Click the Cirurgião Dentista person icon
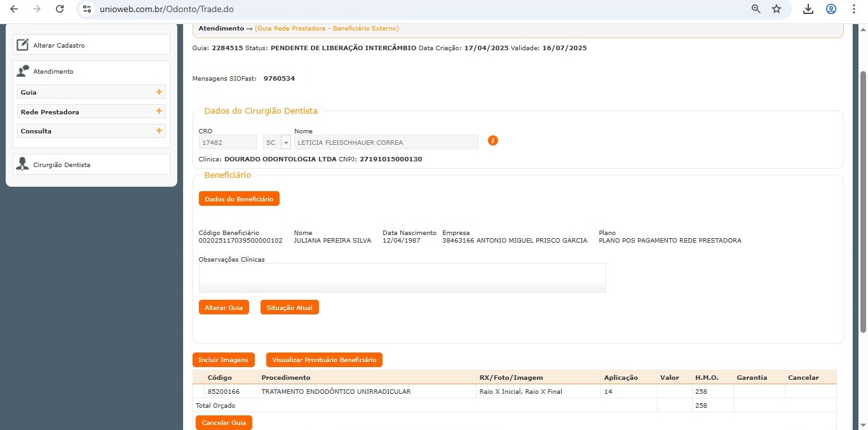 point(23,165)
